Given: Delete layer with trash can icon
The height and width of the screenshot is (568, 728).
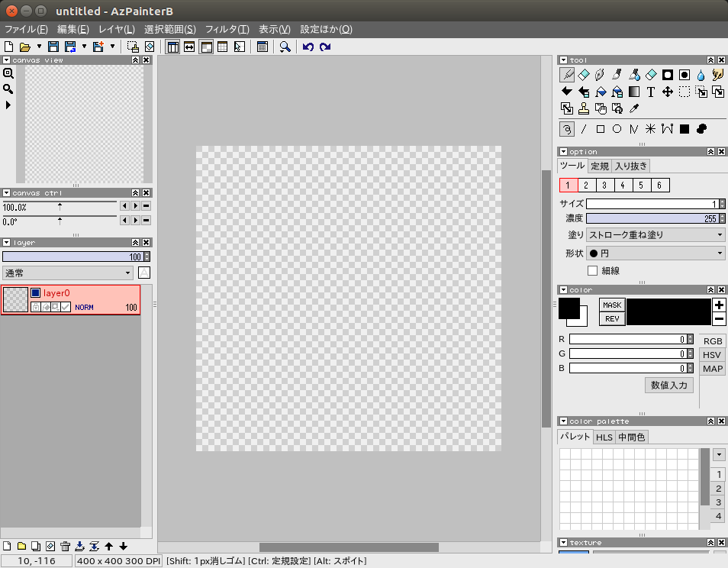Looking at the screenshot, I should (65, 546).
